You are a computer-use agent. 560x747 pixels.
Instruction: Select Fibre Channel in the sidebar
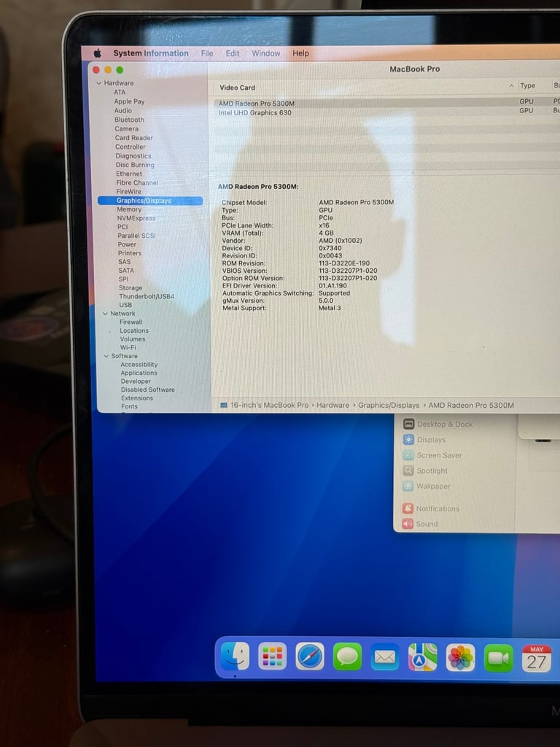pyautogui.click(x=137, y=182)
